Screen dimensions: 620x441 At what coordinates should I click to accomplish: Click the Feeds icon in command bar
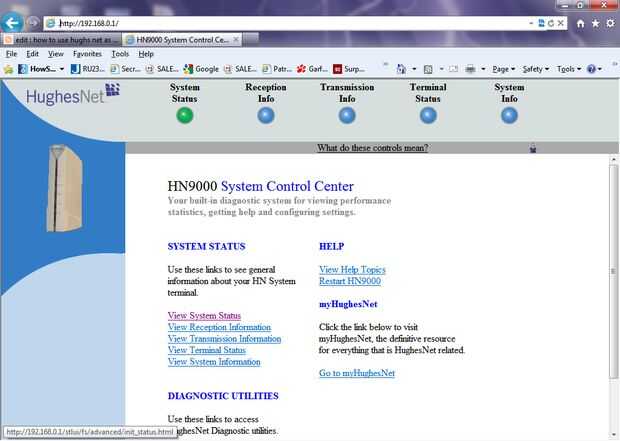(428, 69)
